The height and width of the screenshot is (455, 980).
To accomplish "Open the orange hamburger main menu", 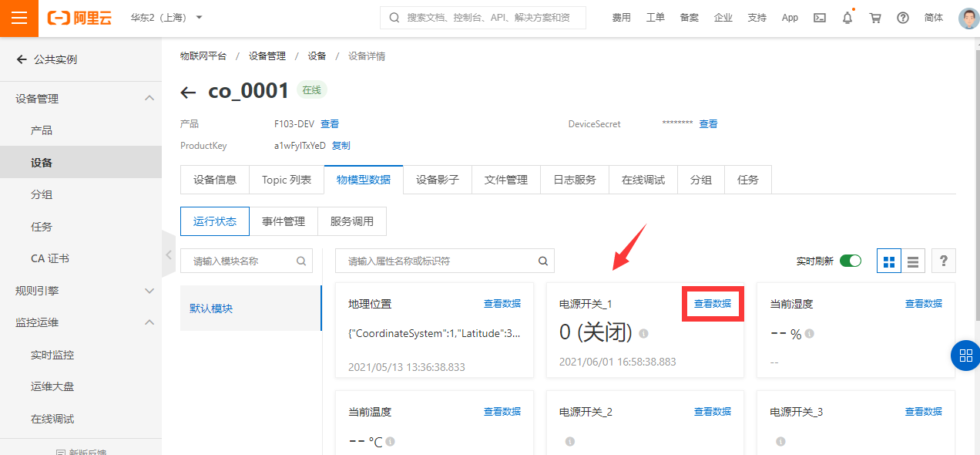I will click(19, 19).
